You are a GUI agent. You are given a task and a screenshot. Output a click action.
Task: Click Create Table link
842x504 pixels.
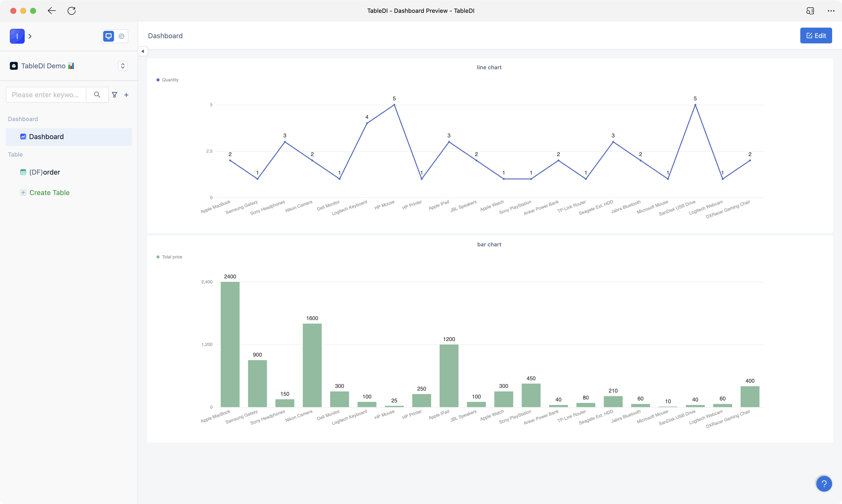coord(49,193)
